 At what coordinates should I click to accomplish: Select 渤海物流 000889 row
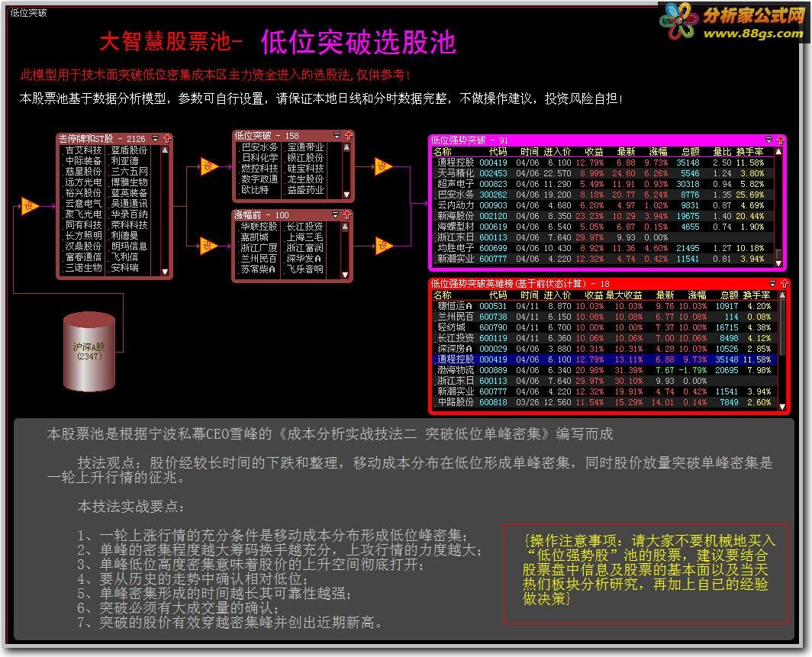click(604, 370)
